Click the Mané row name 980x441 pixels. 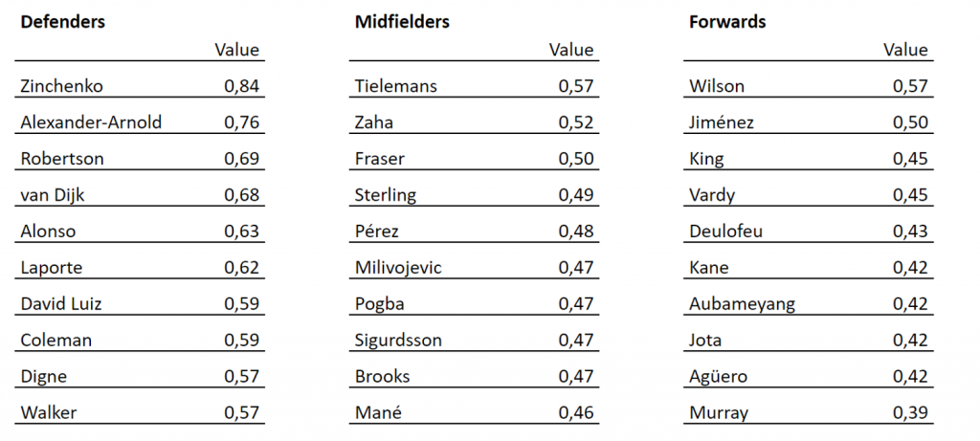tap(378, 412)
